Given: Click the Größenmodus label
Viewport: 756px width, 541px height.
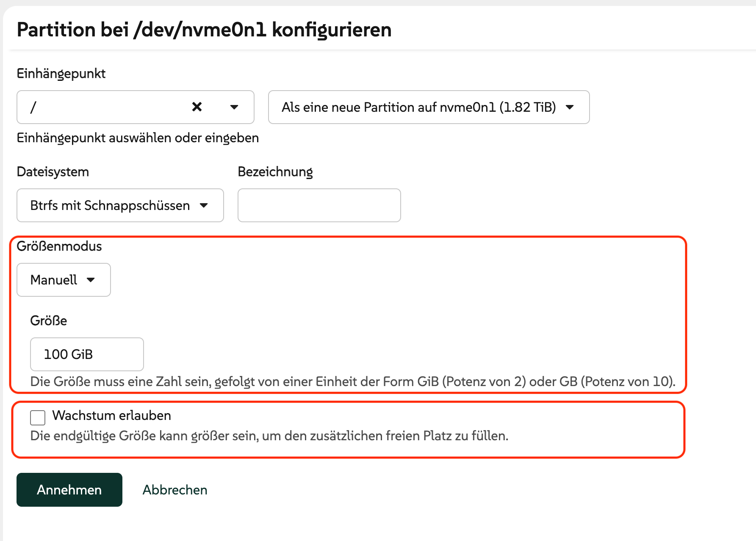Looking at the screenshot, I should click(x=59, y=246).
